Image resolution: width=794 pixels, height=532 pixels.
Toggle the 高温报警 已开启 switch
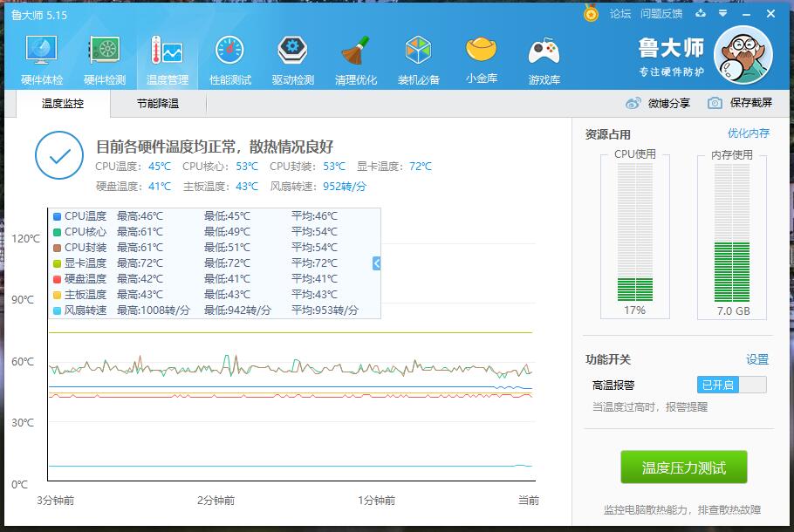[x=732, y=385]
